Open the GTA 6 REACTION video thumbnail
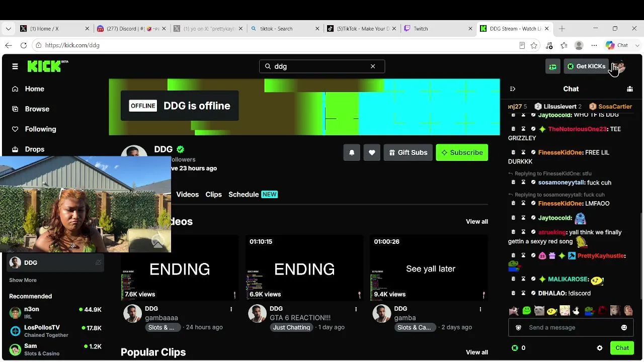Image resolution: width=644 pixels, height=362 pixels. [304, 268]
